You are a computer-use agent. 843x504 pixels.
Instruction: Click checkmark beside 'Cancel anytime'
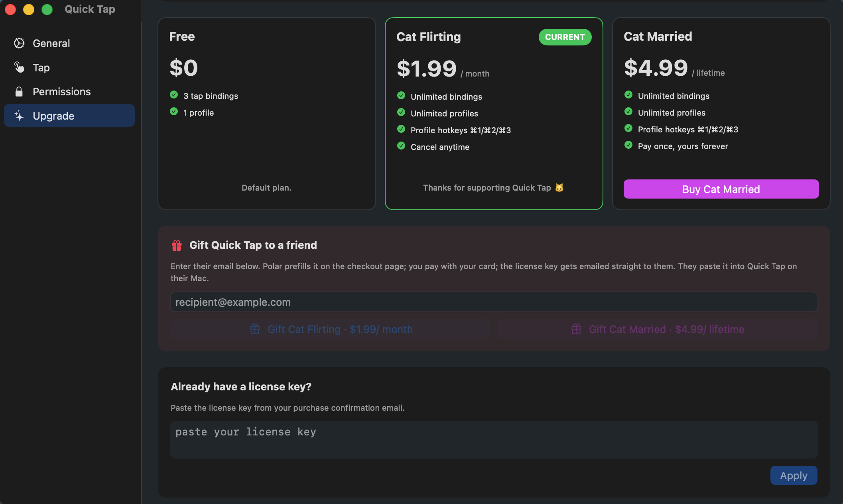pyautogui.click(x=401, y=146)
